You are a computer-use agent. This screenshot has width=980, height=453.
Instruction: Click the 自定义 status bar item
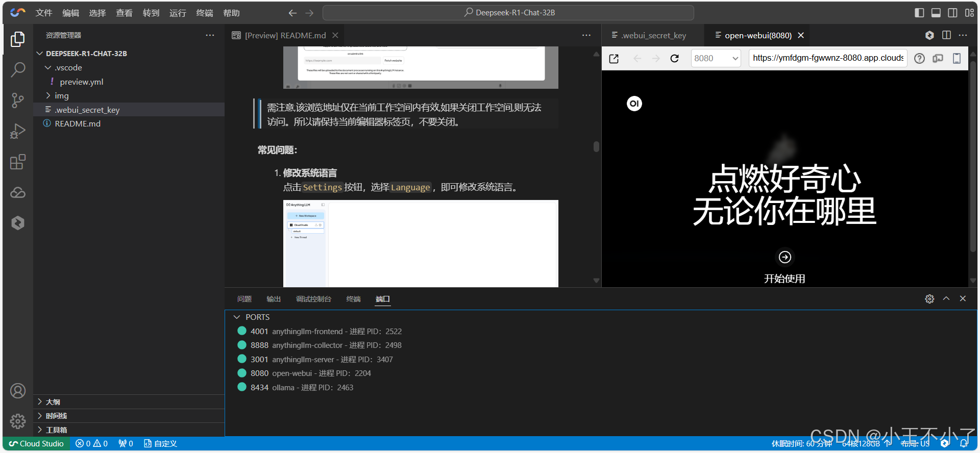pyautogui.click(x=160, y=444)
